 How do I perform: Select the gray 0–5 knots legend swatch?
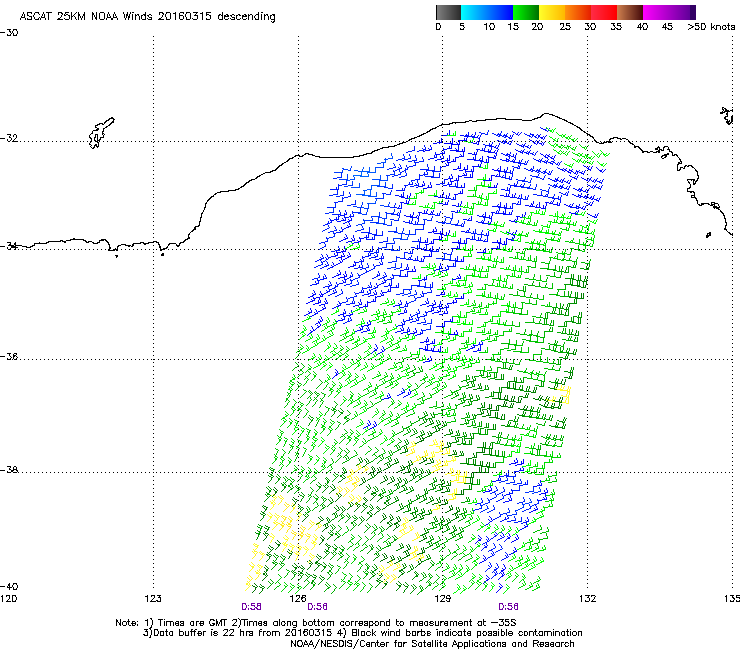(448, 12)
